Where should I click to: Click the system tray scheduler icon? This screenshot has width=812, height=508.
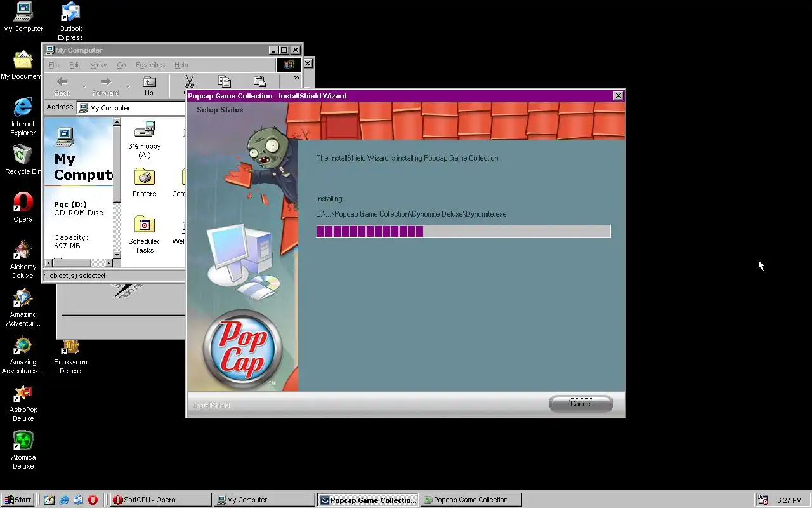point(763,500)
